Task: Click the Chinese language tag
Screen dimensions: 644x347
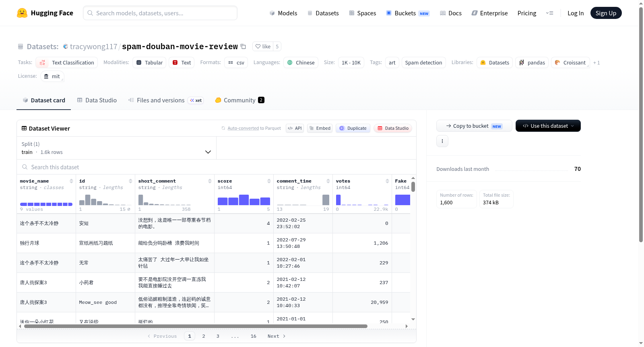Action: tap(301, 62)
